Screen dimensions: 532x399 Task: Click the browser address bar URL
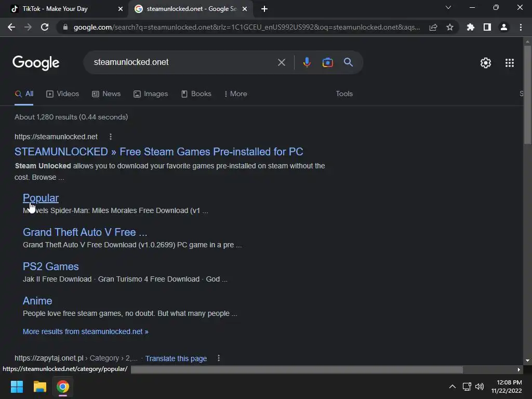[247, 27]
